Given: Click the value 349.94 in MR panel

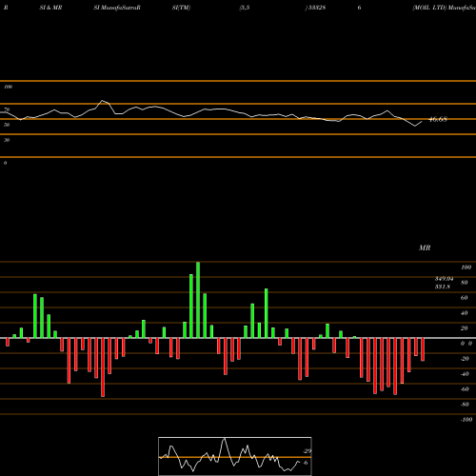Looking at the screenshot, I should [x=444, y=279].
